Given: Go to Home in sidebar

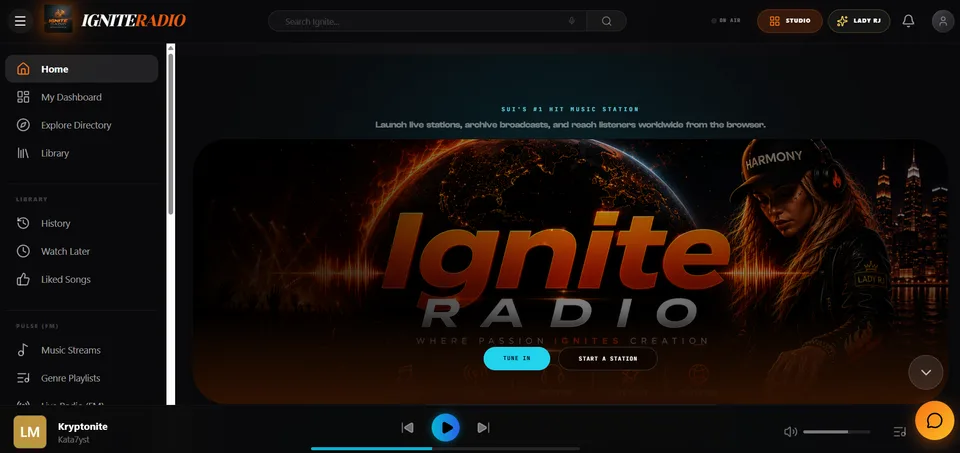Looking at the screenshot, I should tap(81, 69).
